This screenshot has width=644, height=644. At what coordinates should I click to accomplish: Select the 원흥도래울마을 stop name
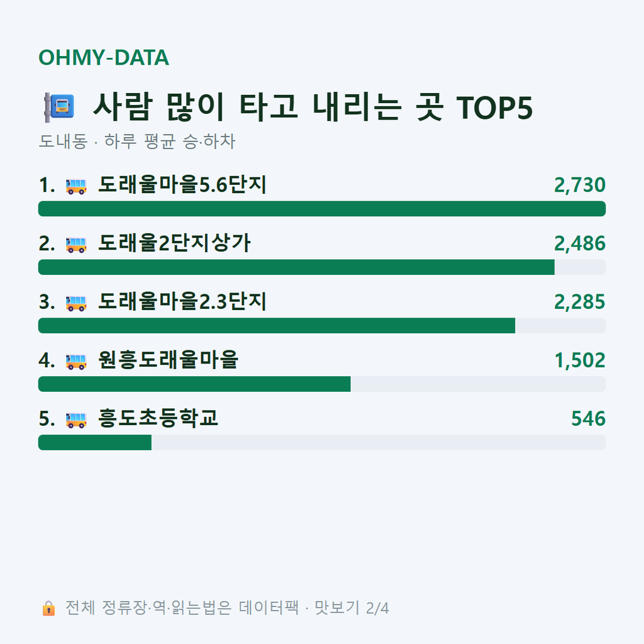pyautogui.click(x=168, y=360)
